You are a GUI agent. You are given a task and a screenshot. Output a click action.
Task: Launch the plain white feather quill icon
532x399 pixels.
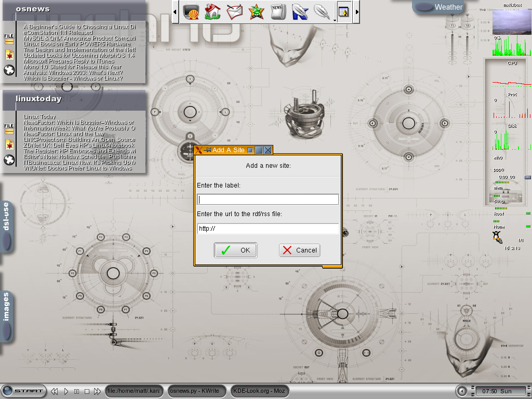[321, 11]
